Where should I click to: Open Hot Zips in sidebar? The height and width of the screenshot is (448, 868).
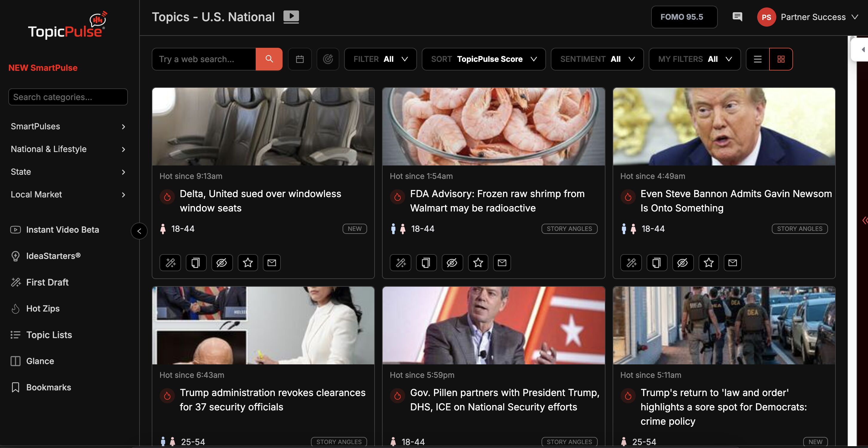tap(43, 308)
